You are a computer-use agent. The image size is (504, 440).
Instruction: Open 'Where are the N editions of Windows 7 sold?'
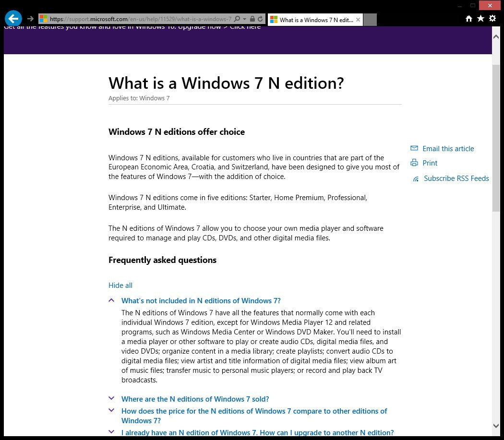(x=195, y=399)
